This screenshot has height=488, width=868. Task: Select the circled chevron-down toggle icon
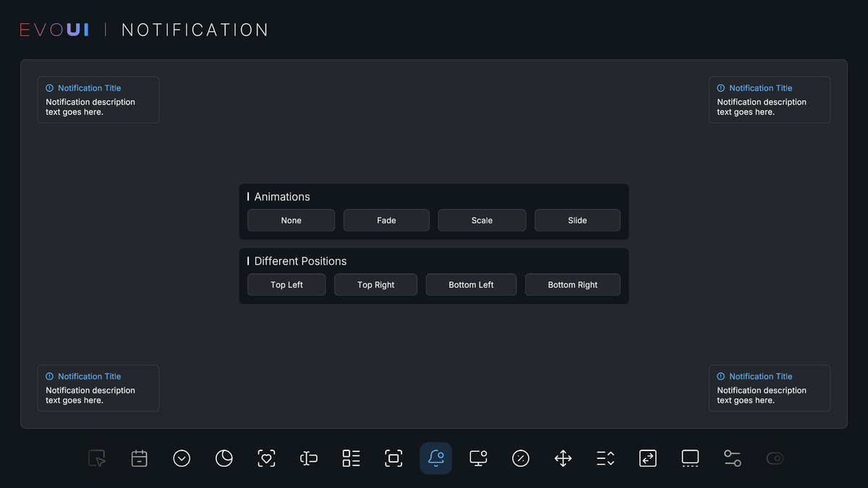182,458
